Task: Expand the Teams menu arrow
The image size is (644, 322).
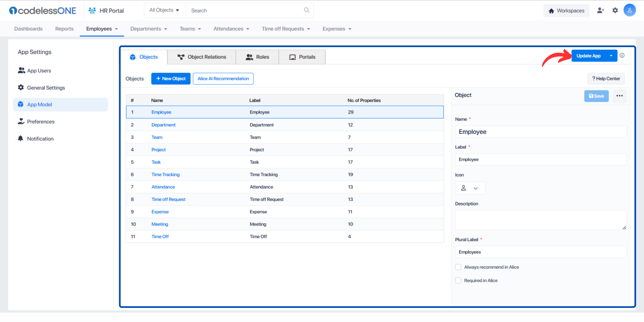Action: tap(199, 29)
